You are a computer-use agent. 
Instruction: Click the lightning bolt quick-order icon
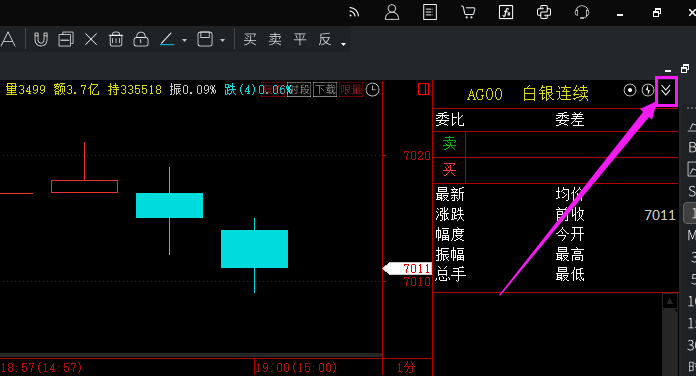[648, 90]
